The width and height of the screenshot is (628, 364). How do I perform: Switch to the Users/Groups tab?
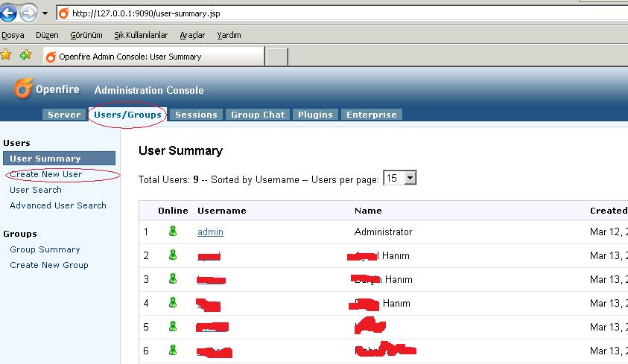coord(127,115)
